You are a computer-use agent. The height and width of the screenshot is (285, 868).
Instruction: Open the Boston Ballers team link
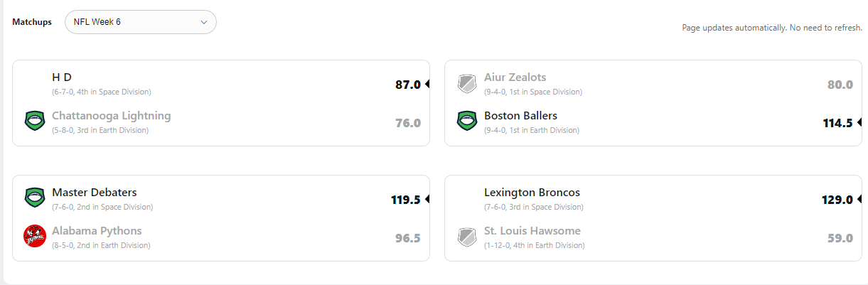click(520, 116)
